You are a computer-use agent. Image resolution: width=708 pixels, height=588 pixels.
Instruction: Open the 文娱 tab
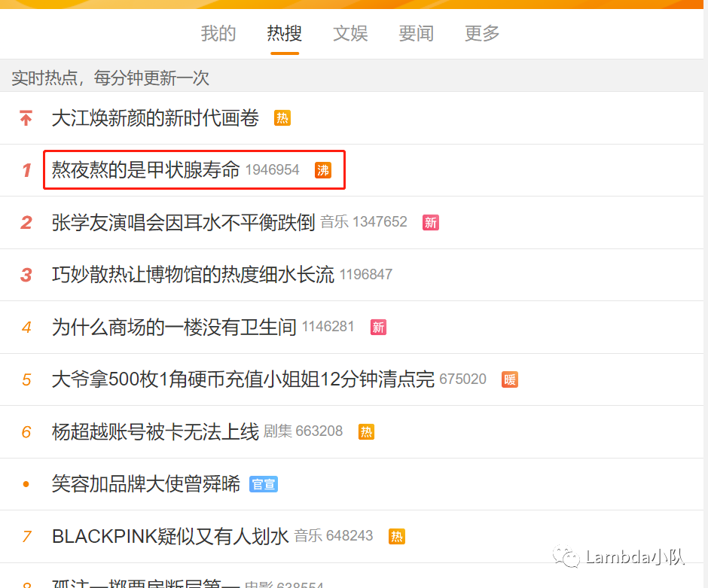coord(350,33)
